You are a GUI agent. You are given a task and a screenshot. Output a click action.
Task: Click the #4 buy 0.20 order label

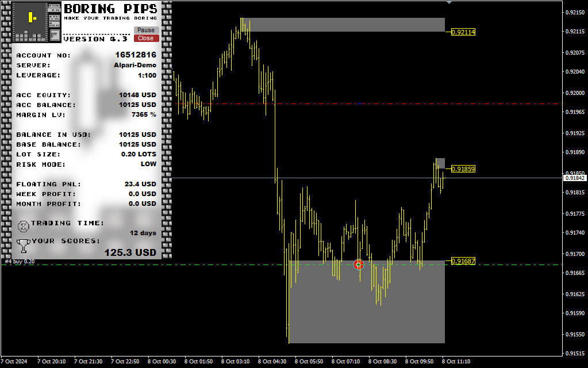pos(20,262)
